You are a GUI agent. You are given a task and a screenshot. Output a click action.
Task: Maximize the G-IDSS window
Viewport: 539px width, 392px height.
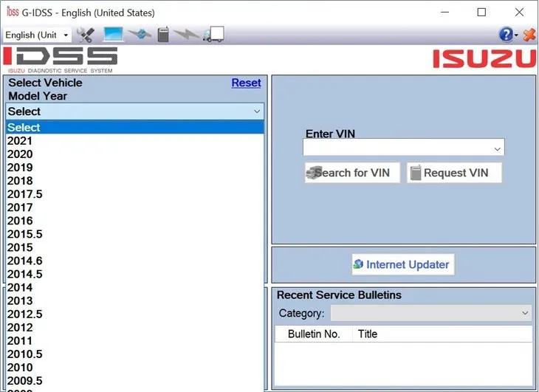coord(481,13)
